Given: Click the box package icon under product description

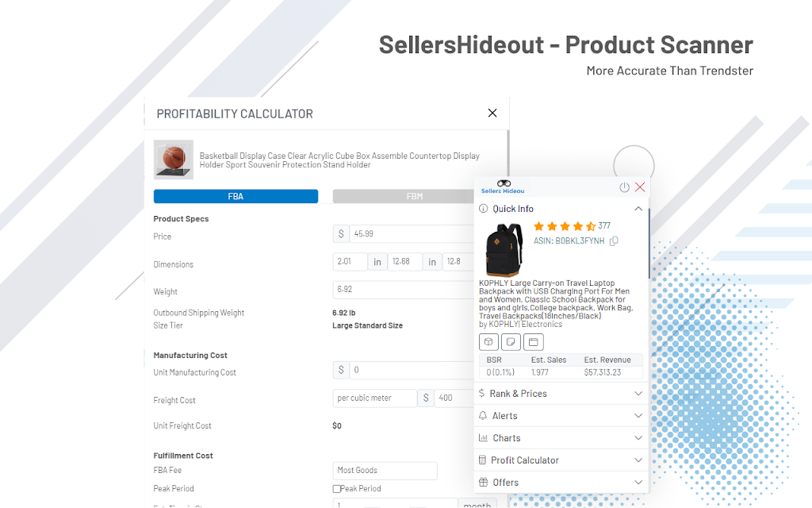Looking at the screenshot, I should coord(488,342).
